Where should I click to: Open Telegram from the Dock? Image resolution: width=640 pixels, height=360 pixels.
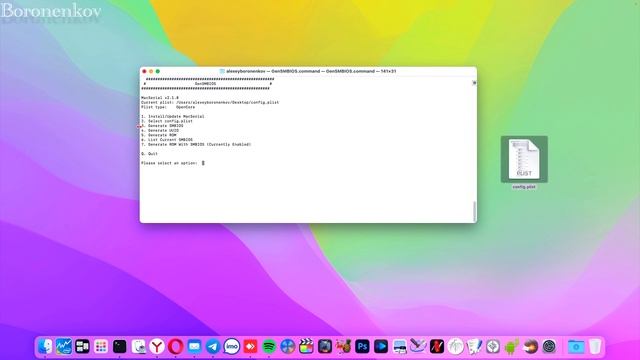[213, 347]
